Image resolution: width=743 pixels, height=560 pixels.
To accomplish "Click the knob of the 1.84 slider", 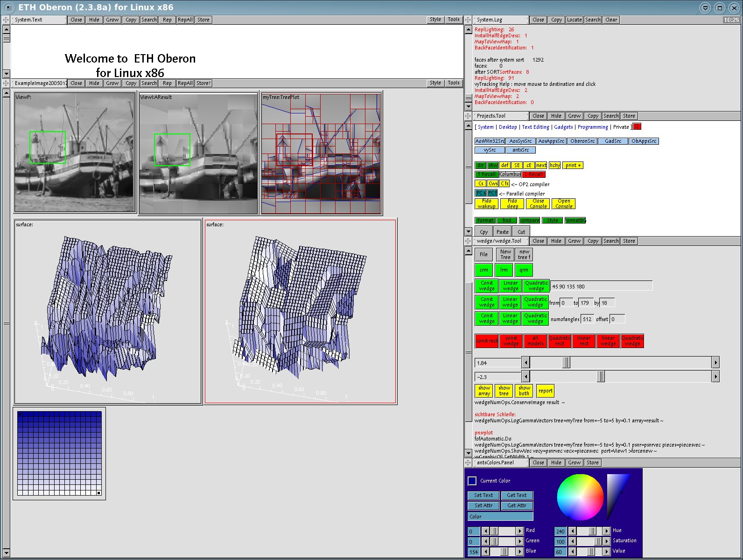I will pos(566,362).
